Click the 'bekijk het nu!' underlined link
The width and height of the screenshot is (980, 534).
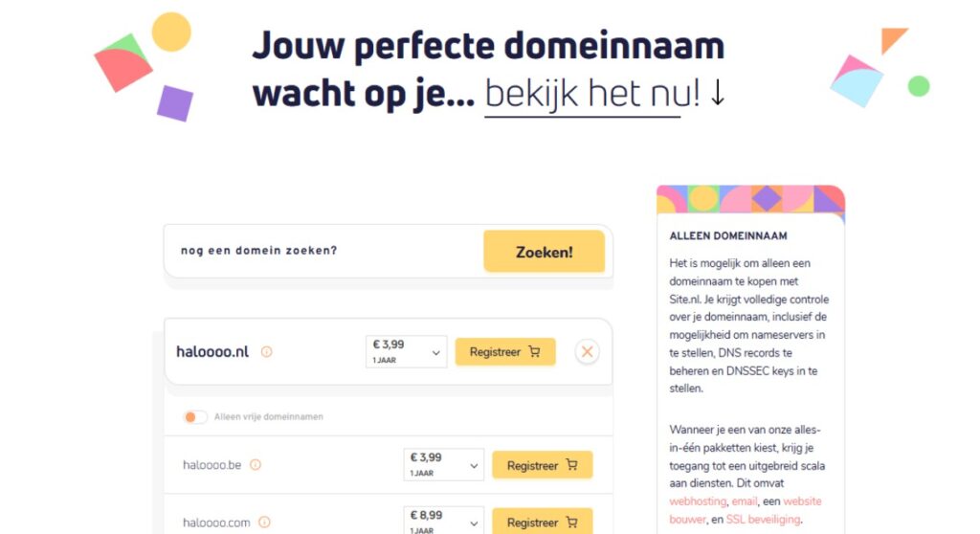[592, 94]
